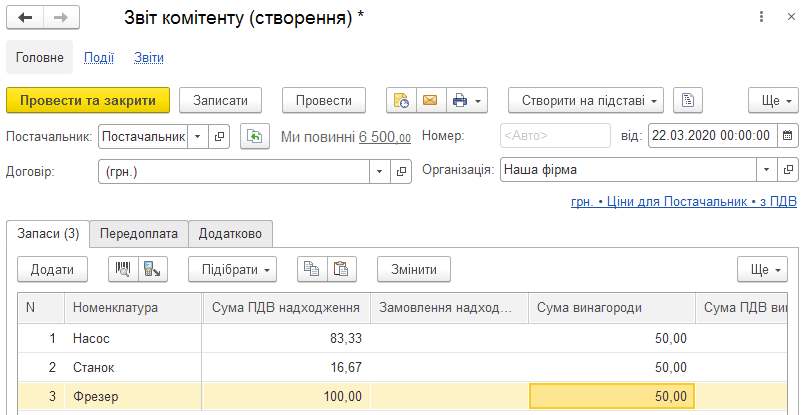Click the Провести button
Screen dimensions: 804x415
click(324, 101)
